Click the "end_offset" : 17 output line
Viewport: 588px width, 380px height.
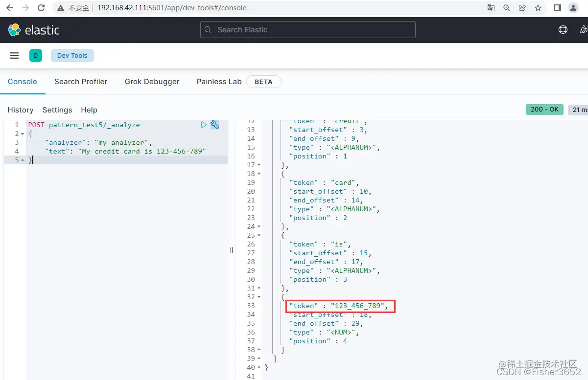point(326,262)
